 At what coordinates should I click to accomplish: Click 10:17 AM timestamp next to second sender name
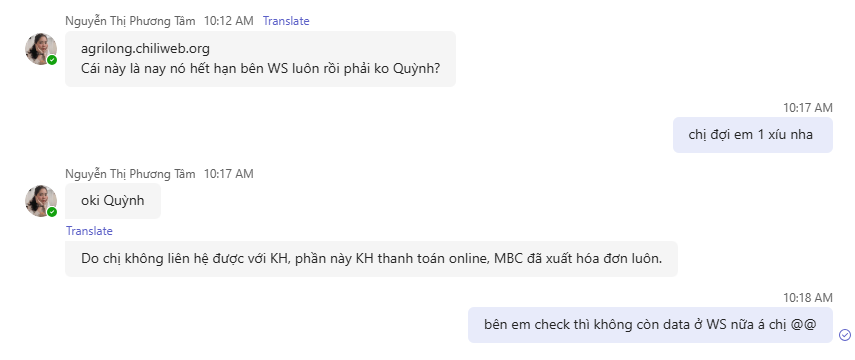coord(228,174)
